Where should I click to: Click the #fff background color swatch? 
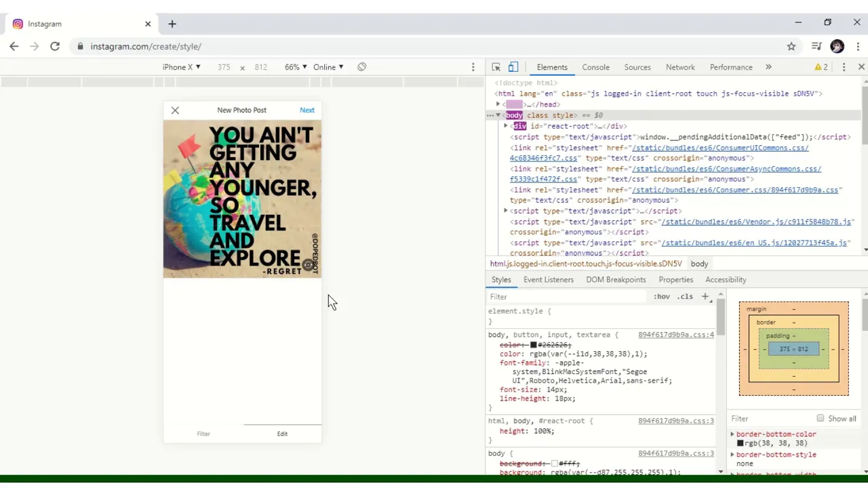coord(555,464)
